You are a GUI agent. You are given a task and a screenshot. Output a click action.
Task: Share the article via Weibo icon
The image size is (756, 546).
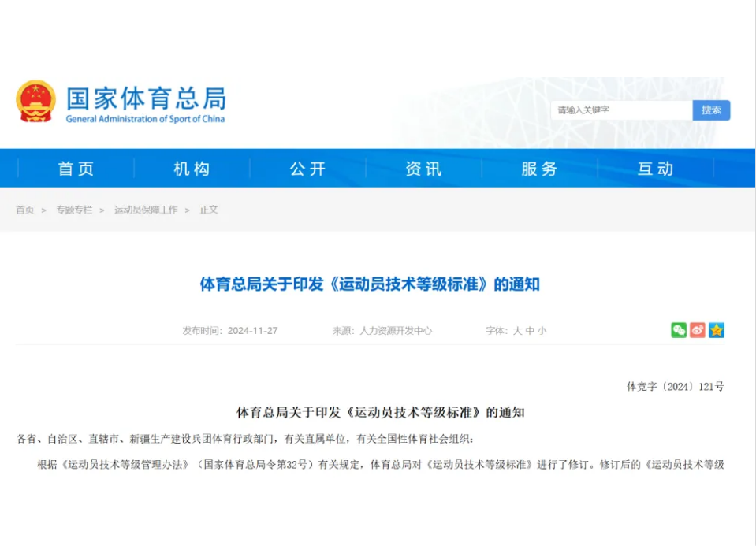pos(697,330)
